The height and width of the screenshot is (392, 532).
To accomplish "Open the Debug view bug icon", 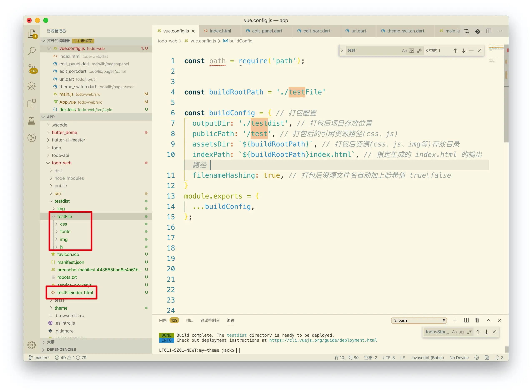I will click(x=32, y=86).
